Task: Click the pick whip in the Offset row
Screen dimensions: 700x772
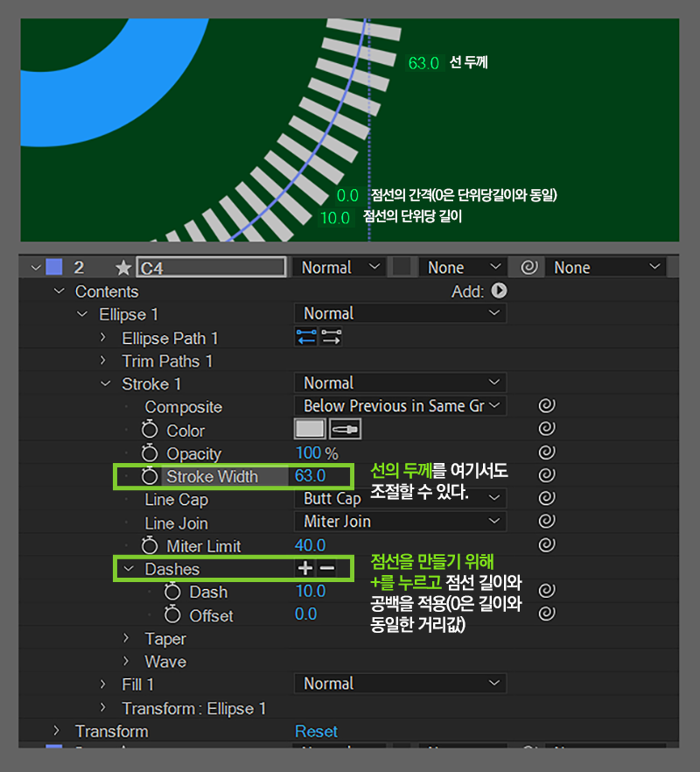Action: coord(546,614)
